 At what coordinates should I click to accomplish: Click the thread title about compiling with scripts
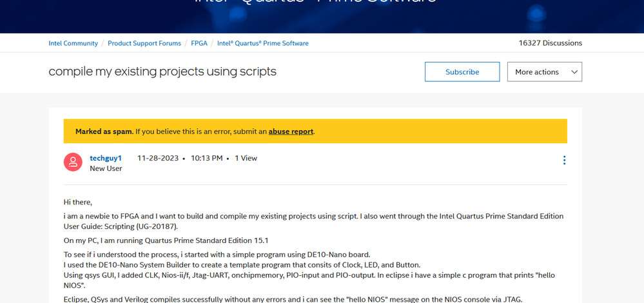(162, 72)
